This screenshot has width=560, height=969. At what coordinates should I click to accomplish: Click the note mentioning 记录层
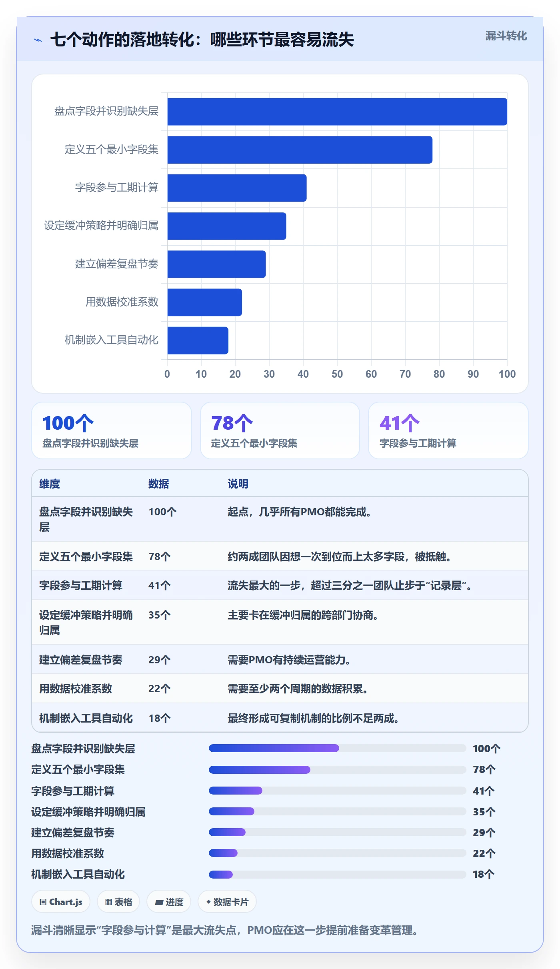coord(350,585)
